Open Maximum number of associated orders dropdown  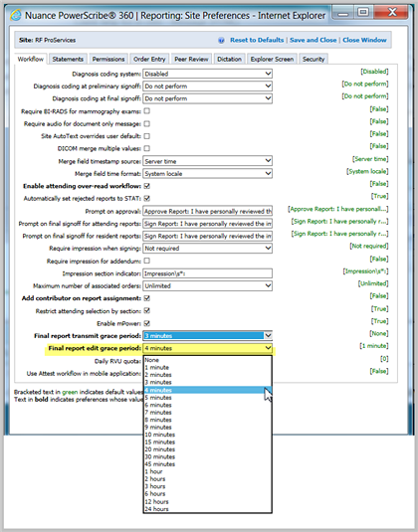tap(207, 285)
